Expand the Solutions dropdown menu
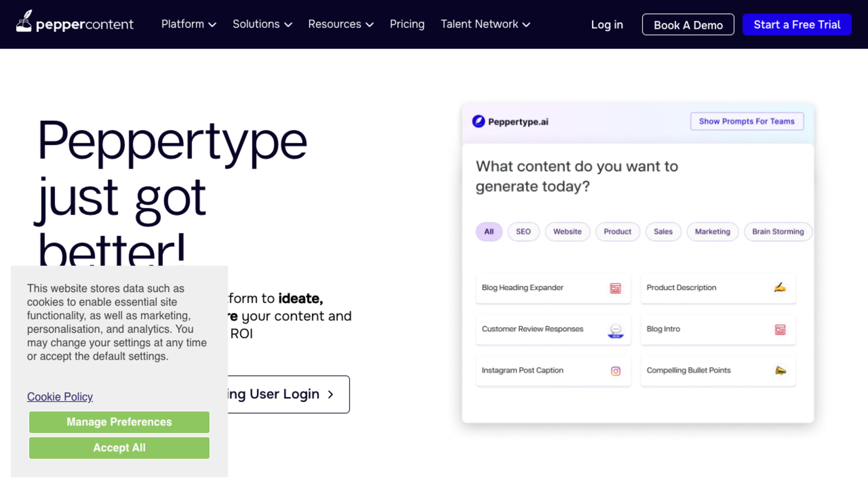Screen dimensions: 868x488 click(262, 24)
